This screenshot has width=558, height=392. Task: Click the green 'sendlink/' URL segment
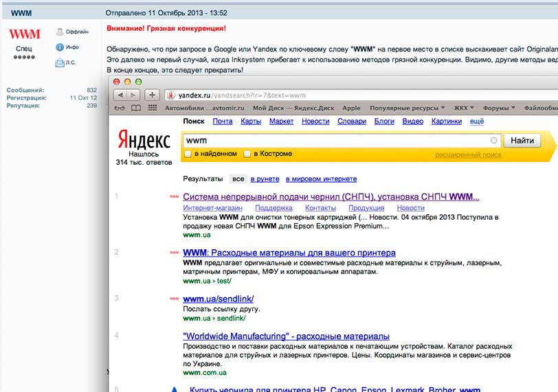[x=232, y=319]
